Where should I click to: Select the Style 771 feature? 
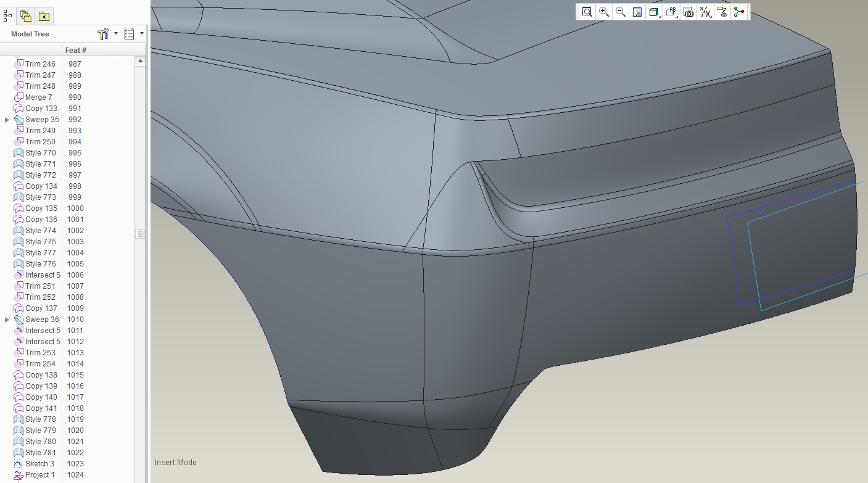click(x=41, y=164)
